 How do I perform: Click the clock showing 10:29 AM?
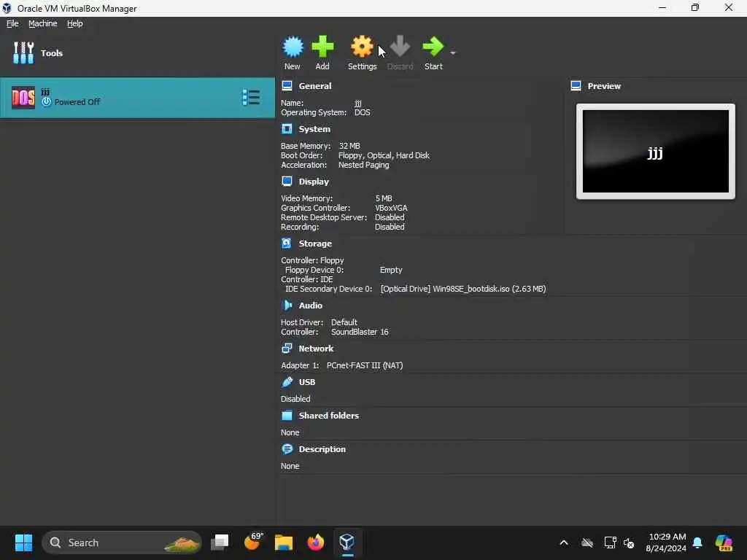click(x=667, y=537)
